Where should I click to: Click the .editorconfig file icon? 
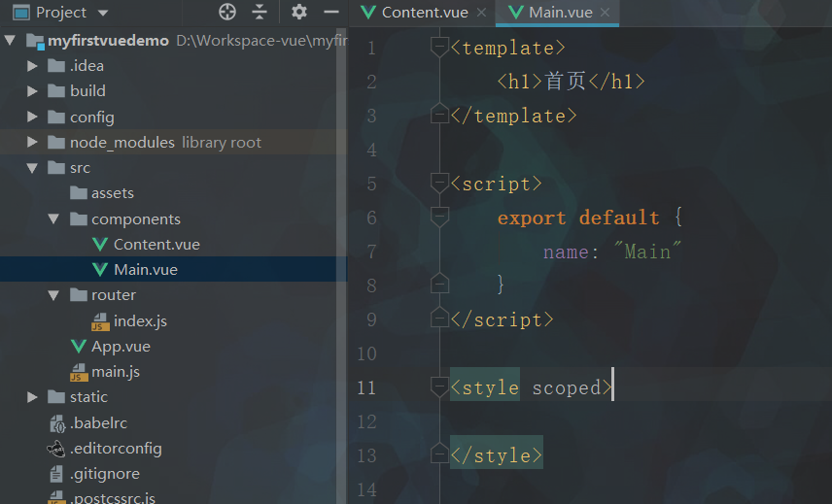click(57, 449)
